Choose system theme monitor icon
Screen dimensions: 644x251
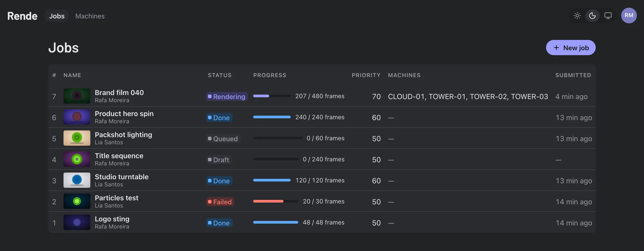[x=608, y=16]
